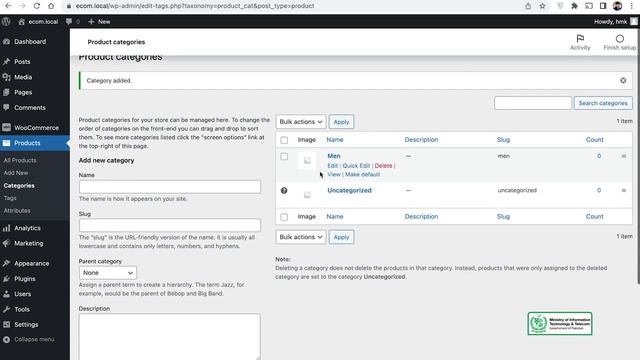Screen dimensions: 640x360
Task: Click the Men category image thumbnail
Action: [307, 160]
